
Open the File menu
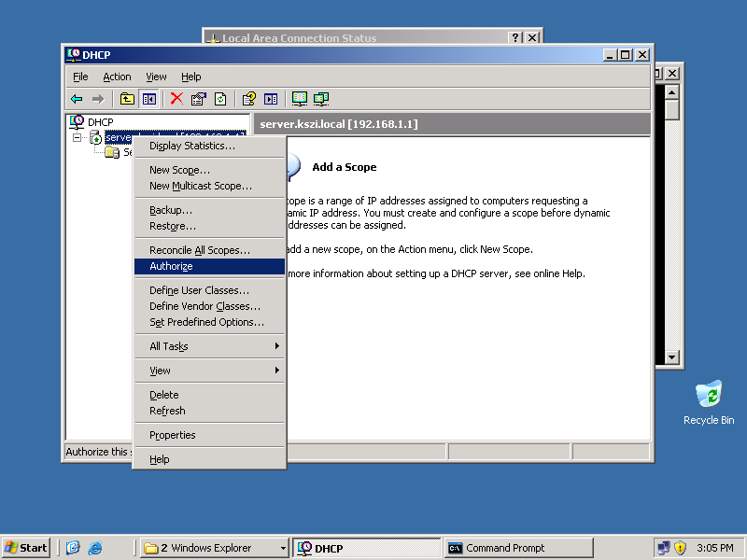click(x=80, y=77)
